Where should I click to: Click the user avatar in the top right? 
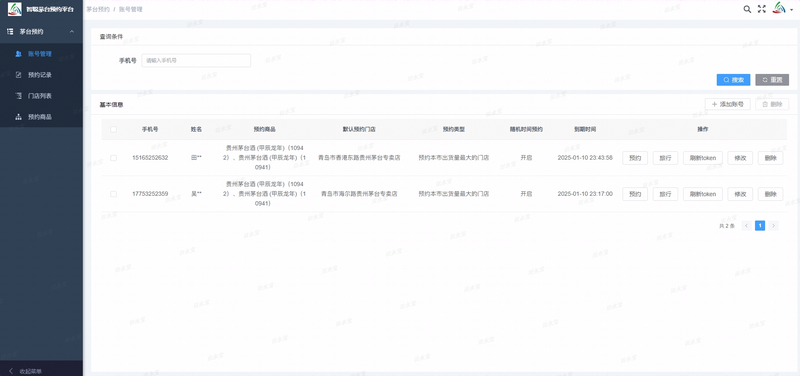(x=779, y=8)
